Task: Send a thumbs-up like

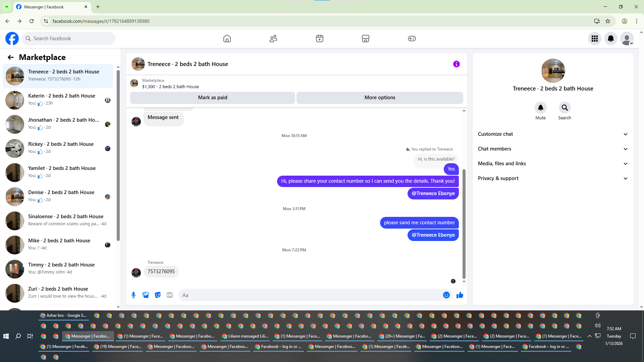Action: pos(460,295)
